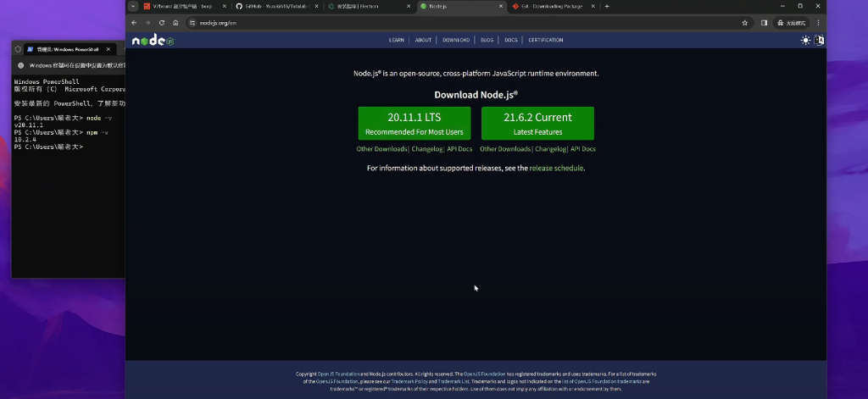
Task: Click the 'npm -v' command line in PowerShell
Action: (61, 133)
